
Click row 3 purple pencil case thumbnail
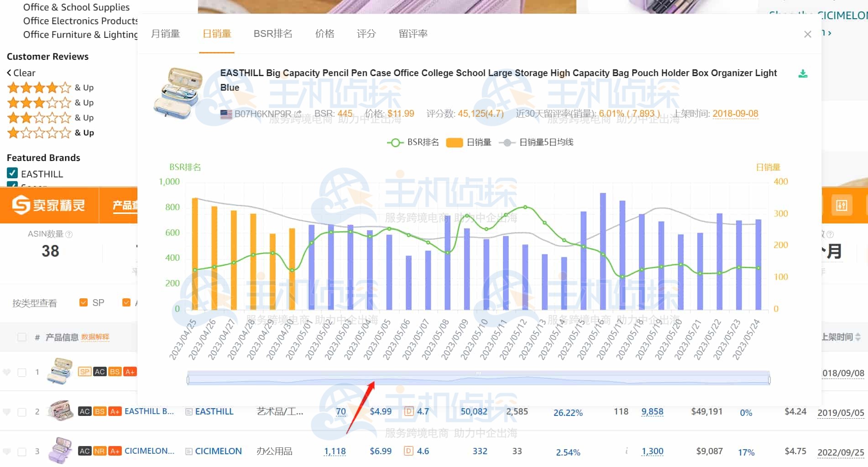[x=60, y=450]
